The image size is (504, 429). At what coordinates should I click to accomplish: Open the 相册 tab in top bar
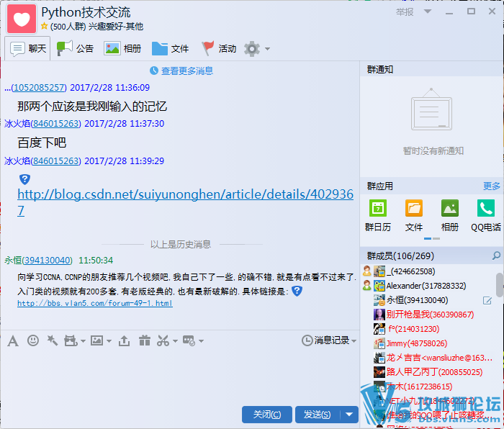(x=123, y=48)
